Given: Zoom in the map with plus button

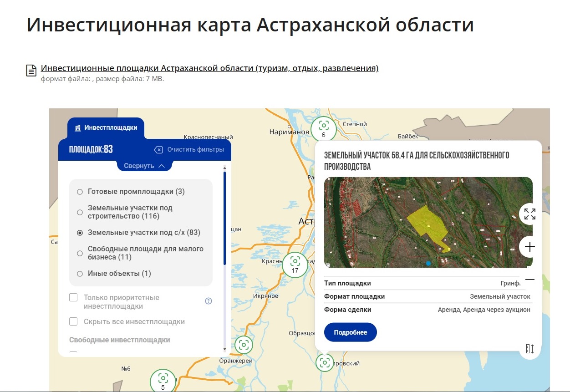Looking at the screenshot, I should click(x=530, y=247).
